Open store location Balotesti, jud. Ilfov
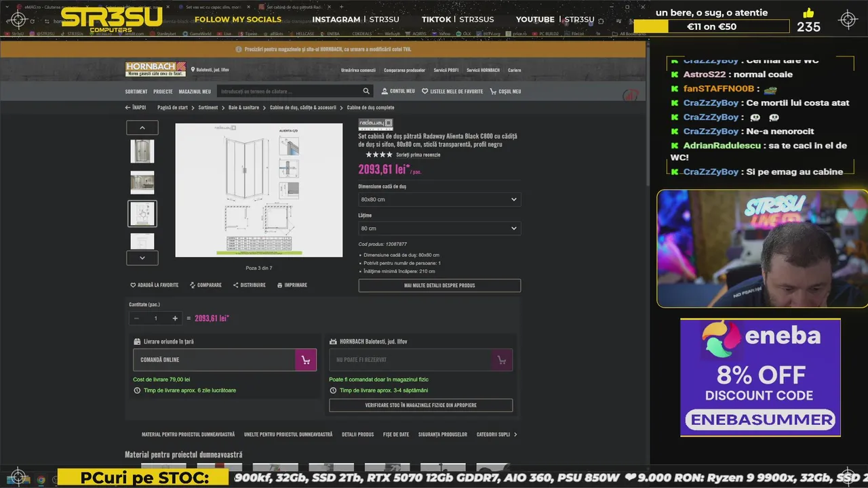Image resolution: width=868 pixels, height=488 pixels. click(210, 70)
